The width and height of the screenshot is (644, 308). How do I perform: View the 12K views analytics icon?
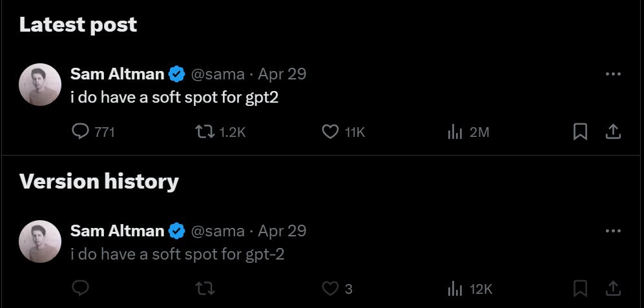tap(455, 289)
